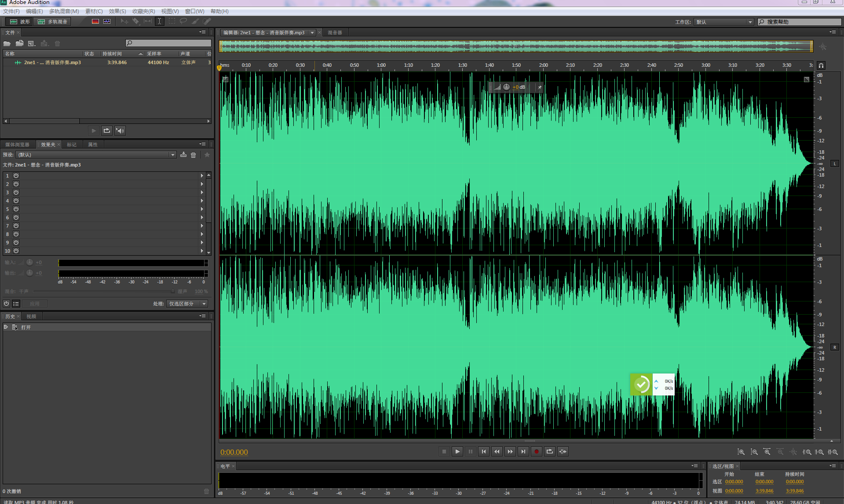Select the Time Selection tool
Image resolution: width=844 pixels, height=504 pixels.
point(159,22)
